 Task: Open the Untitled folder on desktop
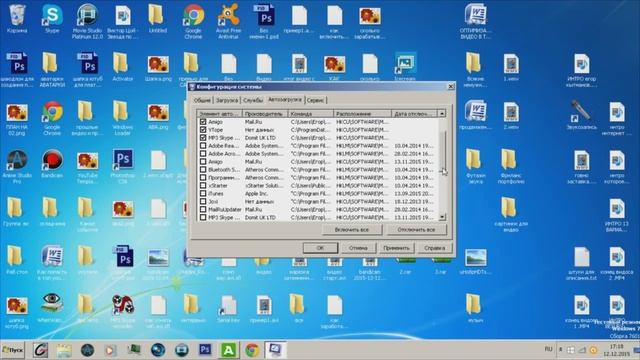(x=158, y=20)
